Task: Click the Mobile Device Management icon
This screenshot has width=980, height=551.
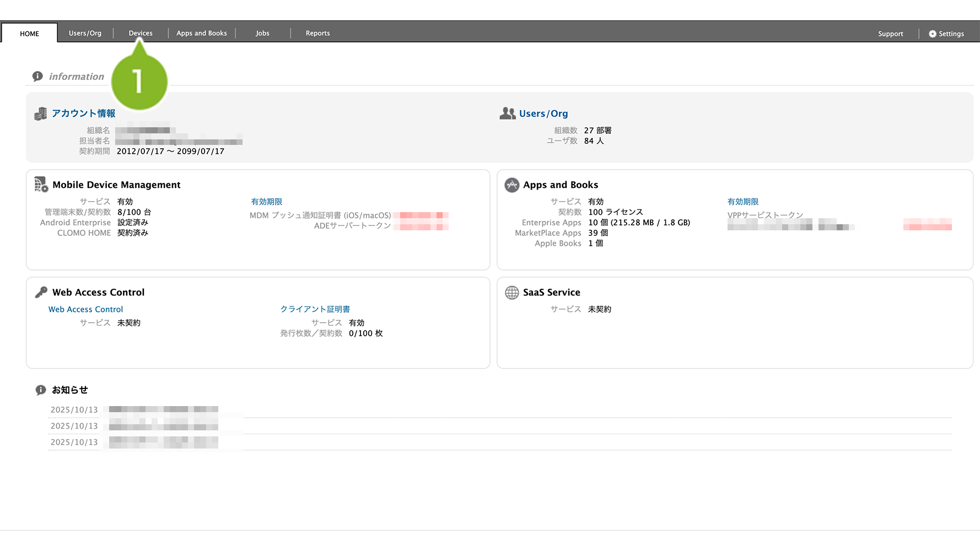Action: pos(41,185)
